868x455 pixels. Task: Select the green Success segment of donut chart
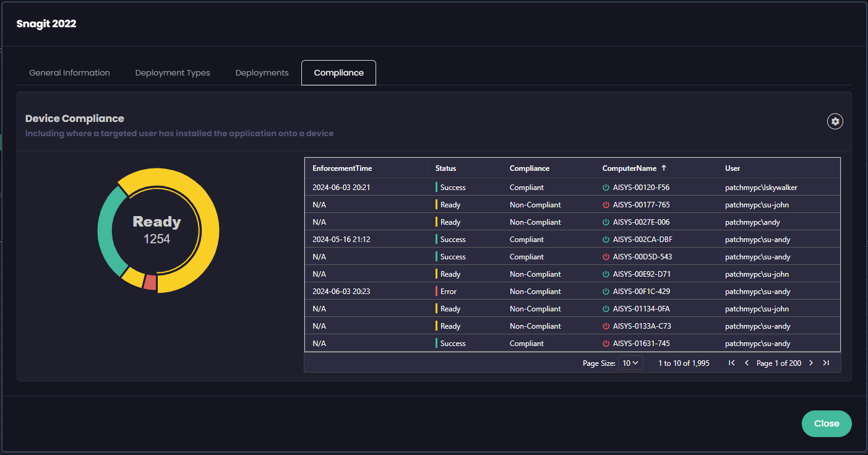[109, 230]
